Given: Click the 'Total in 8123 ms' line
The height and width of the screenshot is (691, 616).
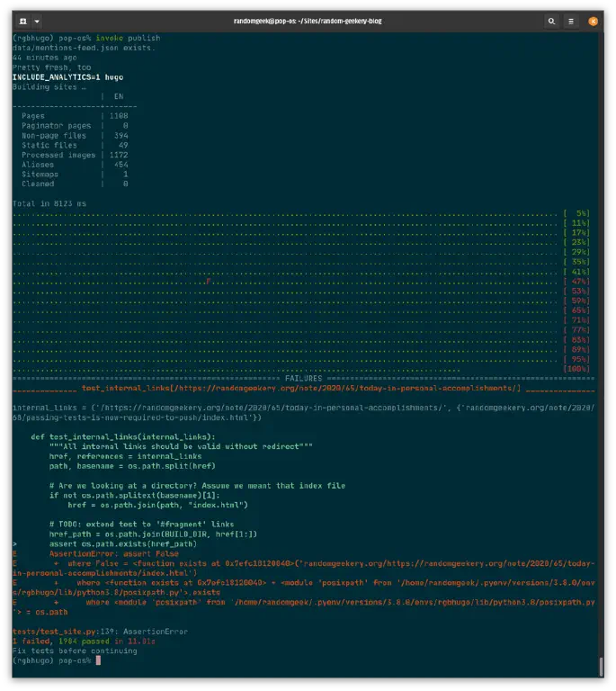Looking at the screenshot, I should (x=49, y=204).
